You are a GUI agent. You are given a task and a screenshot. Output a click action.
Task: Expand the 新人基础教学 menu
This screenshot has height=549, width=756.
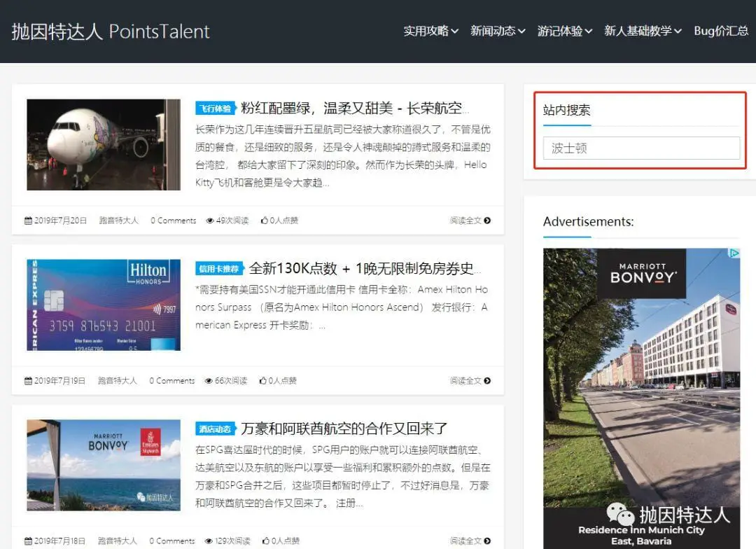pyautogui.click(x=643, y=31)
